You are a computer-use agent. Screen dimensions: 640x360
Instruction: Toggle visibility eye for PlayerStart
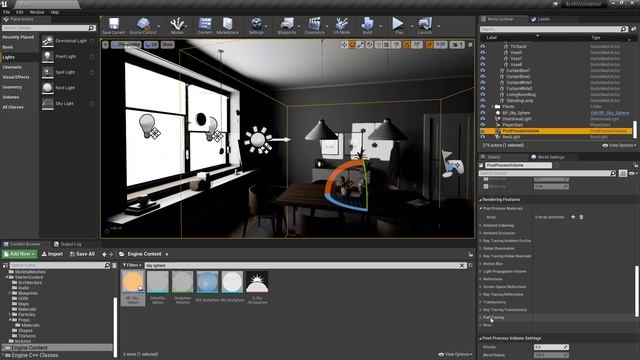483,125
